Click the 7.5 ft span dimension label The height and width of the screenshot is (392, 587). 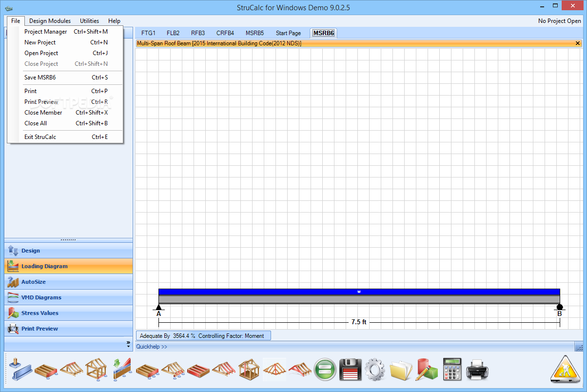[x=359, y=322]
